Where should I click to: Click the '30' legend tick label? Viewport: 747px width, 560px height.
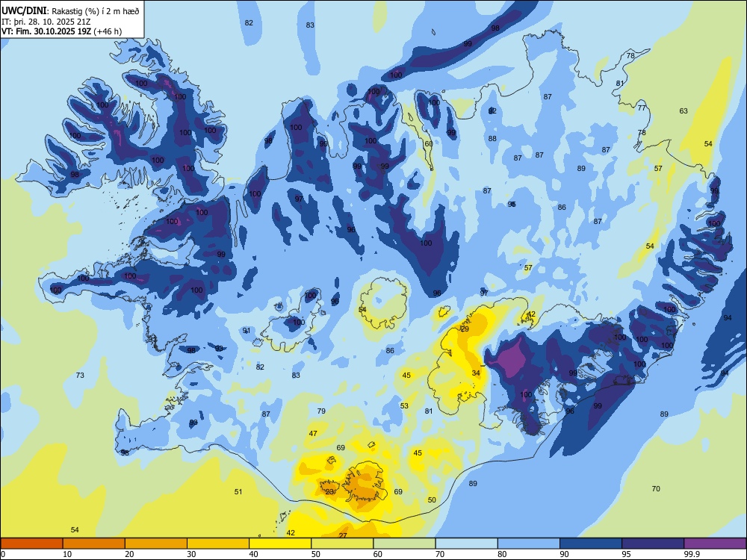(x=191, y=554)
